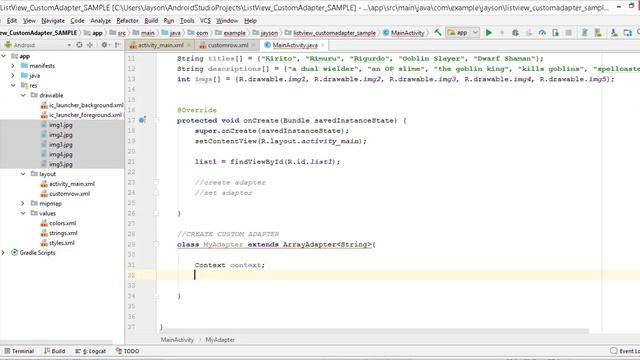Open the Build menu
This screenshot has width=640, height=360.
point(151,20)
